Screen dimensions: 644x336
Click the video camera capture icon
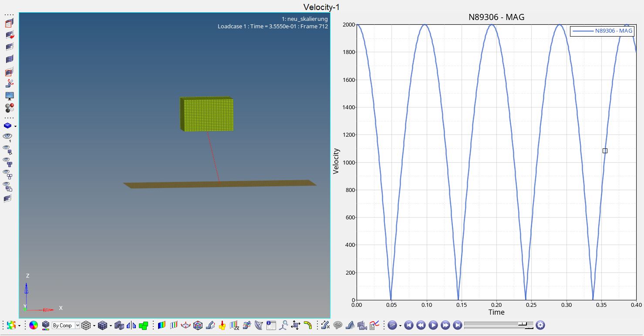(362, 325)
